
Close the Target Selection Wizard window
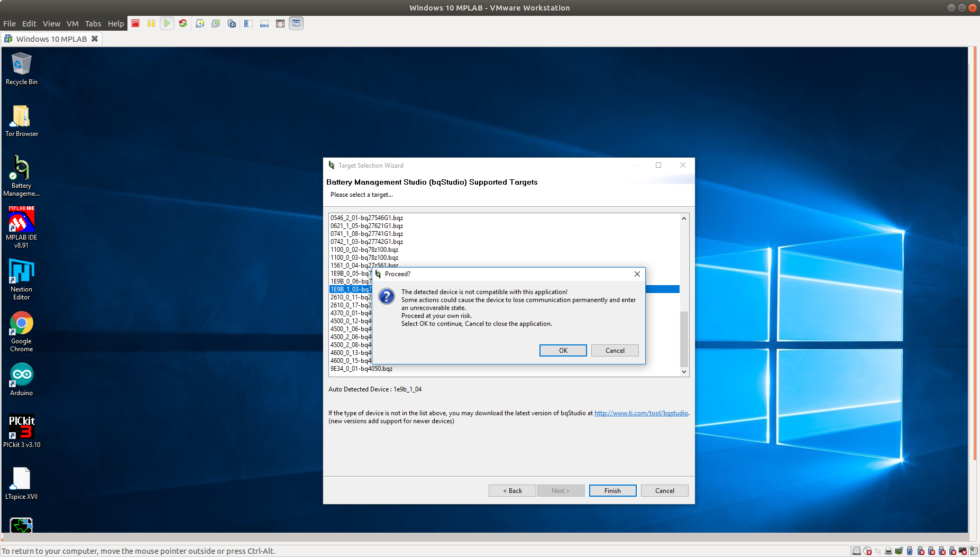coord(683,165)
